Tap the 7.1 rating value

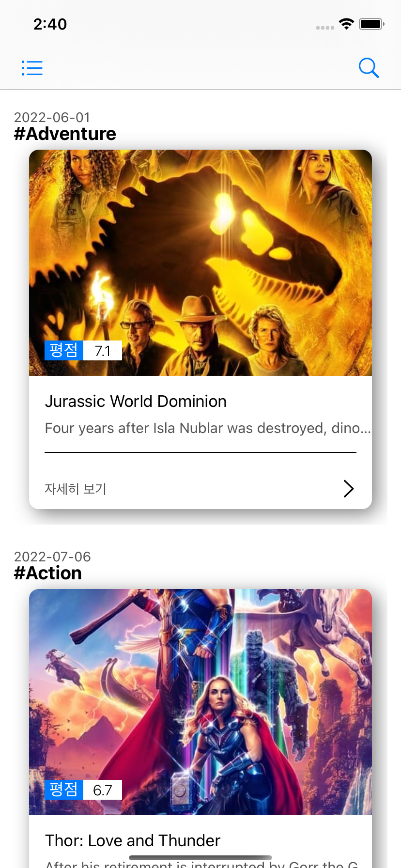[103, 351]
